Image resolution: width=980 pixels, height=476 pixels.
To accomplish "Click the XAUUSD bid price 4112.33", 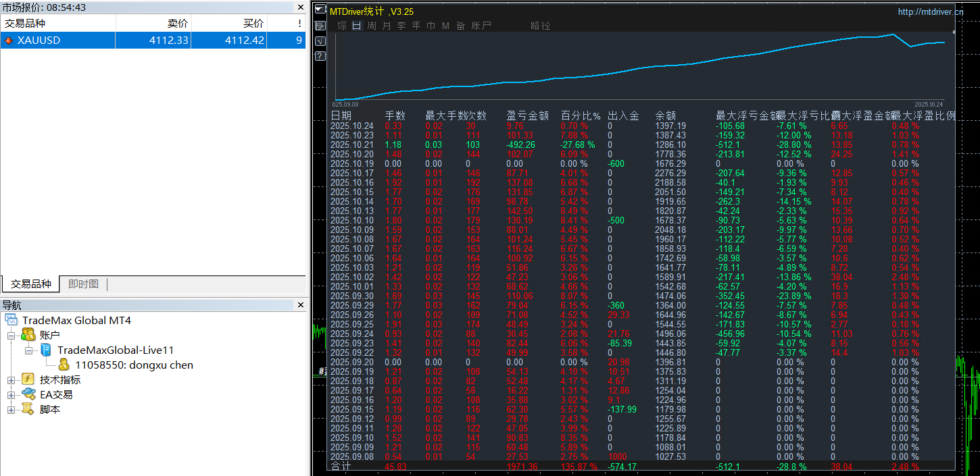I will (x=169, y=41).
